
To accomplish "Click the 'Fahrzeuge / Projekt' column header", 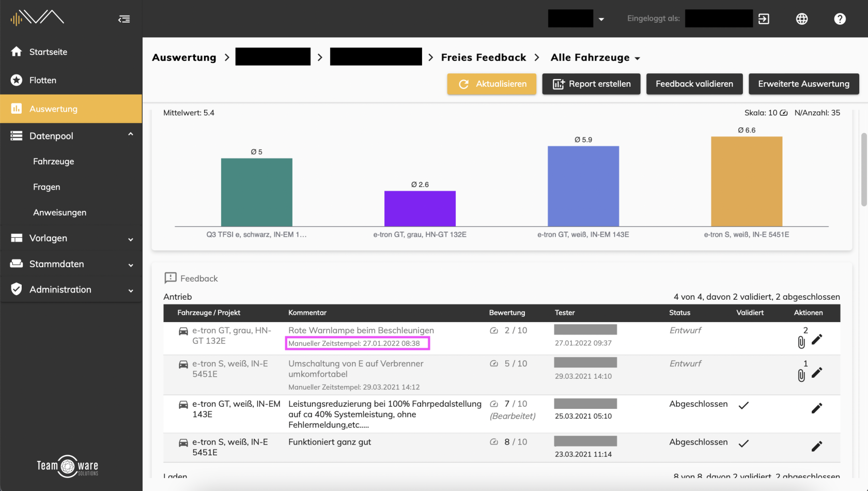I will (209, 313).
